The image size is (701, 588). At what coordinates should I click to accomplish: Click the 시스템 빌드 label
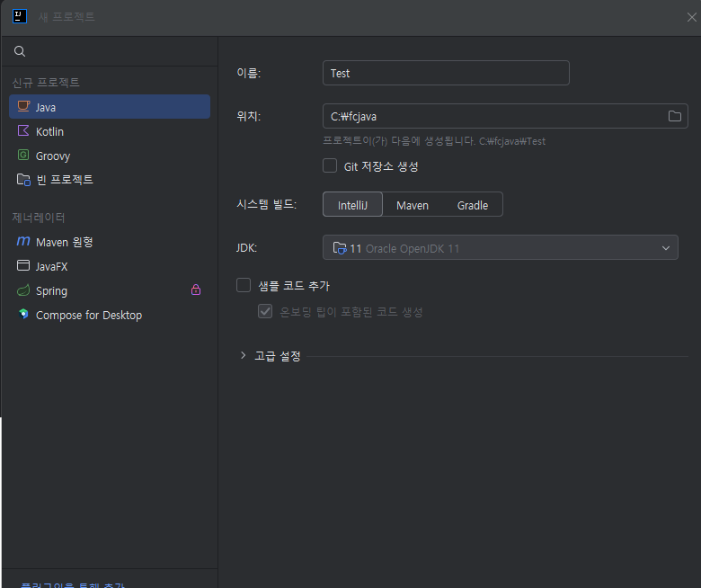(266, 204)
